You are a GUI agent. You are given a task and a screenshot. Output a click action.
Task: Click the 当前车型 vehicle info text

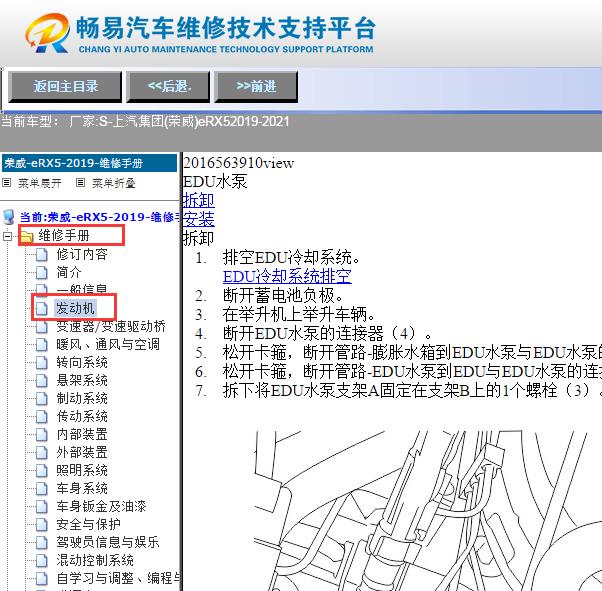[x=145, y=121]
